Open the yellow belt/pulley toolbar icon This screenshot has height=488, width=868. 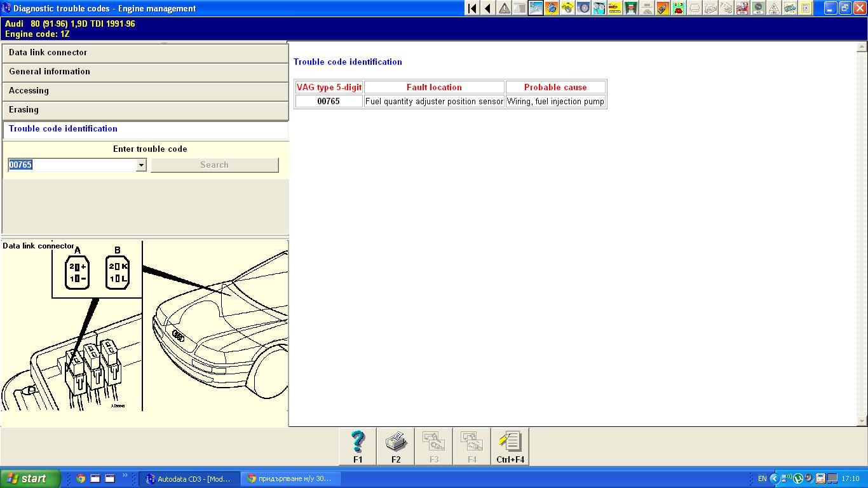click(x=567, y=8)
